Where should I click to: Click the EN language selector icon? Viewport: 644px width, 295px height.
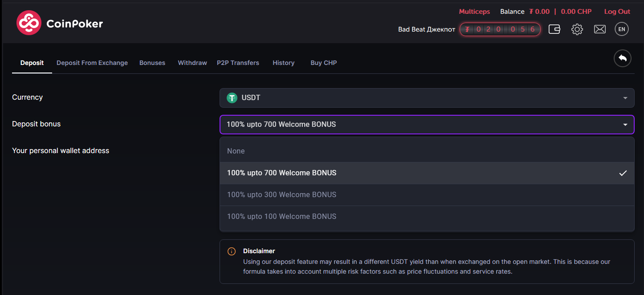point(622,29)
